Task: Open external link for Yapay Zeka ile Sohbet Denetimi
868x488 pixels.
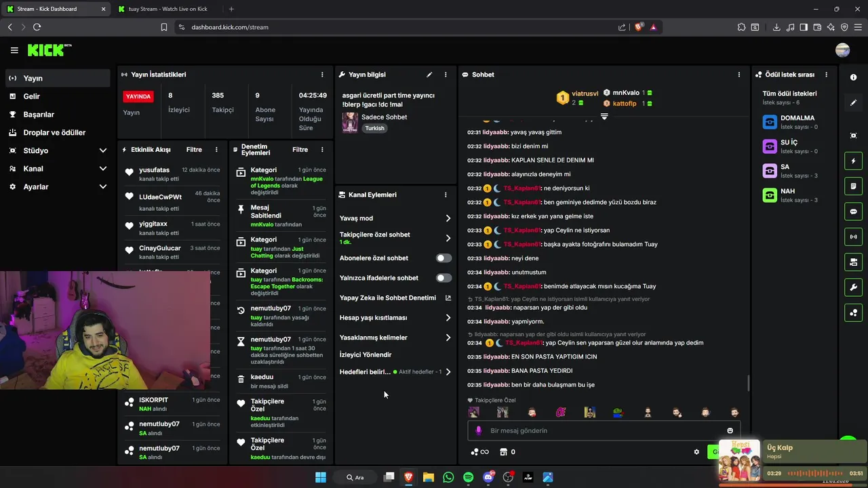Action: (x=448, y=298)
